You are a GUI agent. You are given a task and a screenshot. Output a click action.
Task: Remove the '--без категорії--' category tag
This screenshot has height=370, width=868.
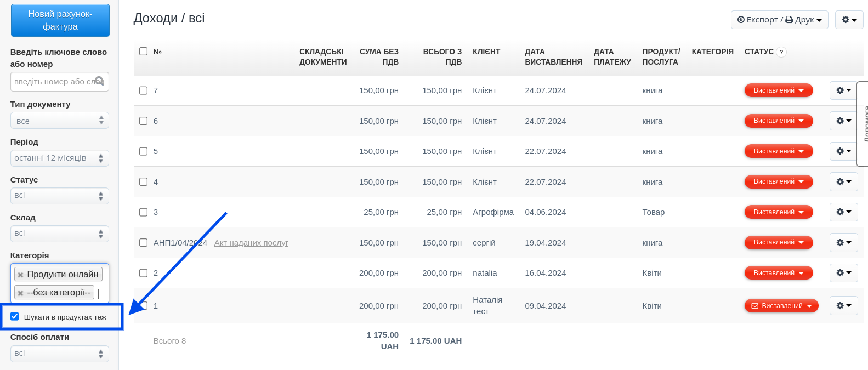[x=20, y=293]
